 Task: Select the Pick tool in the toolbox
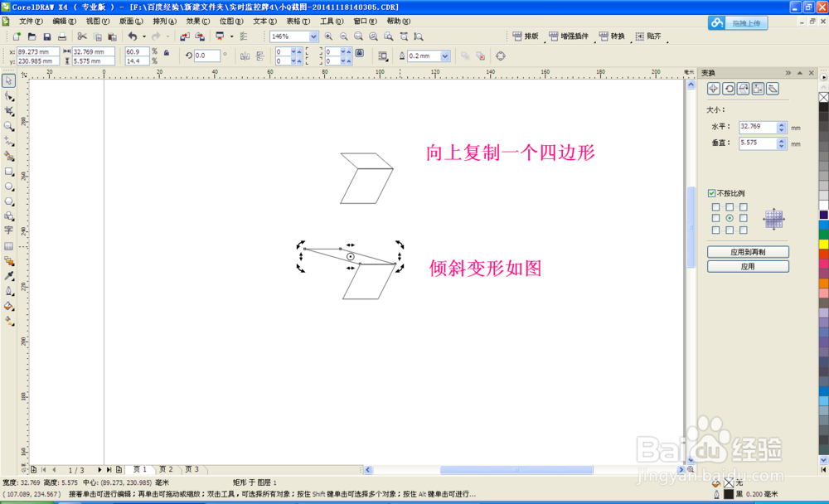tap(9, 80)
